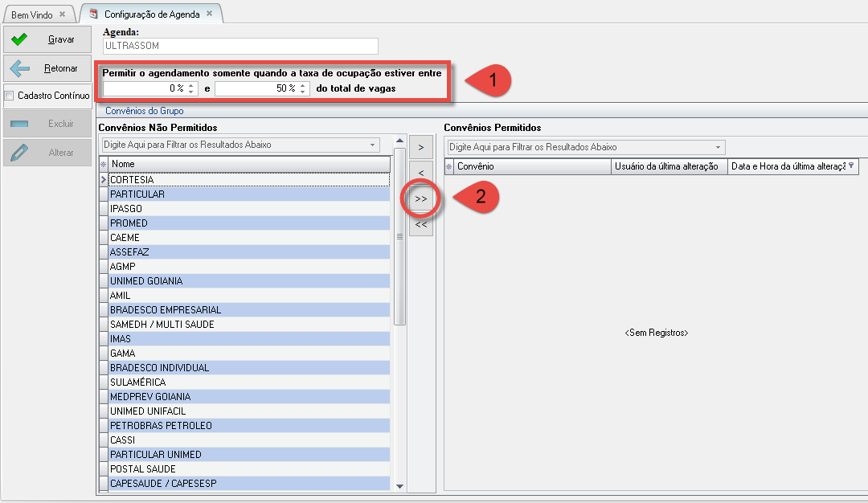Screen dimensions: 868x503
Task: Decrease the maximum occupancy percentage (50%)
Action: 303,92
